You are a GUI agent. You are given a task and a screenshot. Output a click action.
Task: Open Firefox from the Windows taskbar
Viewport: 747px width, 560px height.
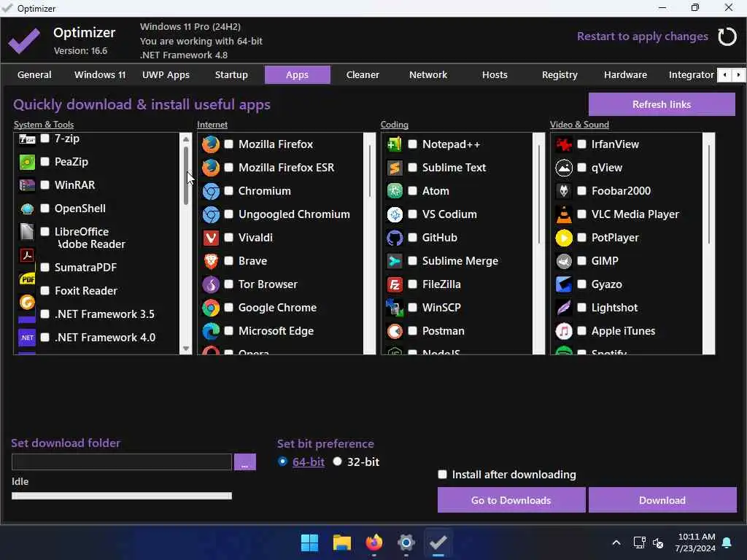pyautogui.click(x=374, y=542)
